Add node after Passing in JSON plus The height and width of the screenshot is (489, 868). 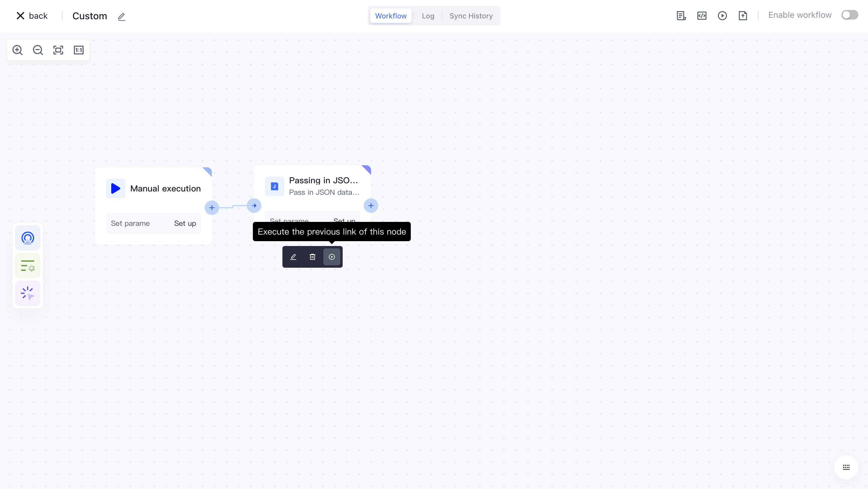(x=371, y=206)
